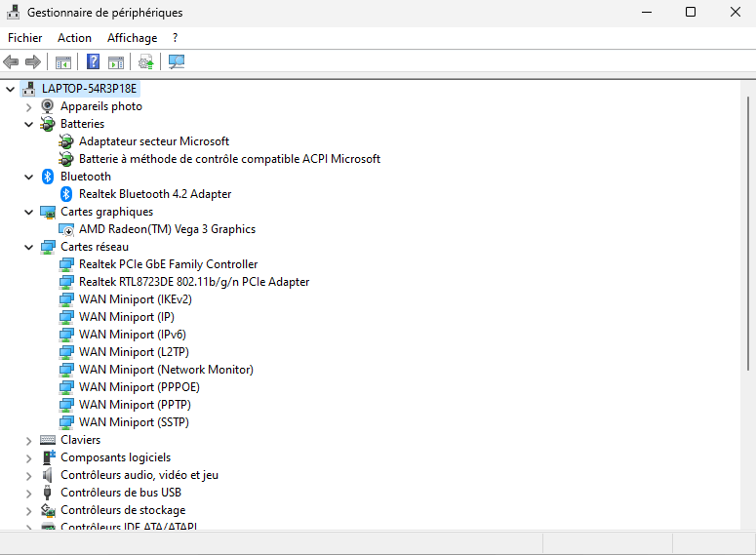
Task: Open the Action menu
Action: 74,38
